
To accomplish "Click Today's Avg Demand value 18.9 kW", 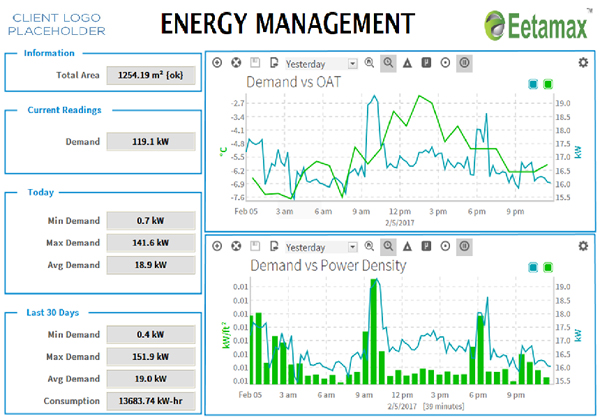I will pyautogui.click(x=151, y=265).
